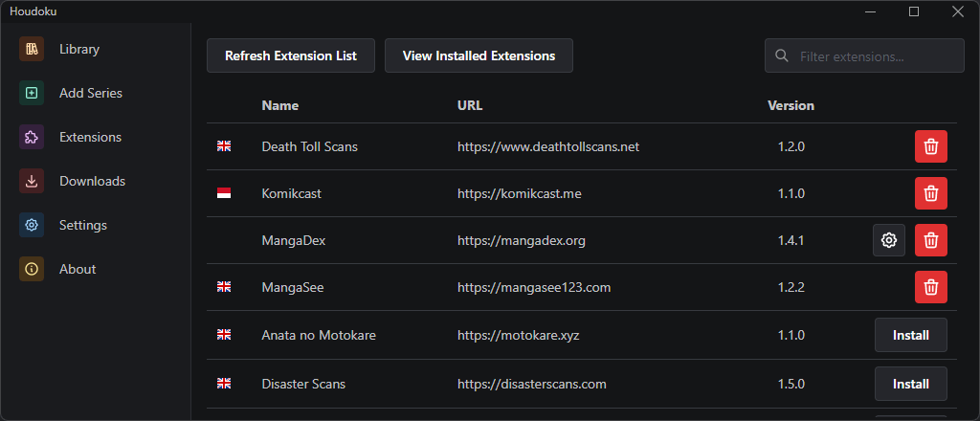The width and height of the screenshot is (980, 421).
Task: Open MangaDex extension settings gear
Action: (x=889, y=240)
